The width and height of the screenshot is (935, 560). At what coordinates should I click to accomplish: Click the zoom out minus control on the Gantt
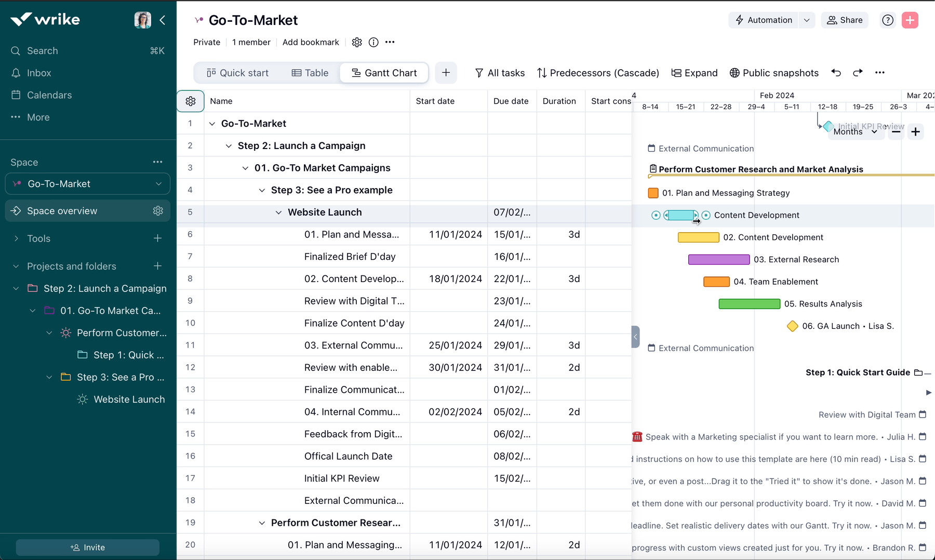coord(896,131)
